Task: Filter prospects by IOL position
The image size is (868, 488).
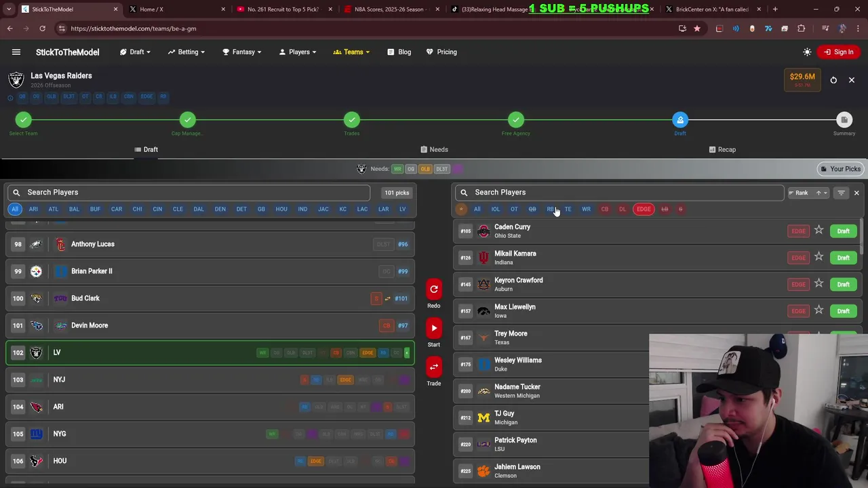Action: (x=495, y=209)
